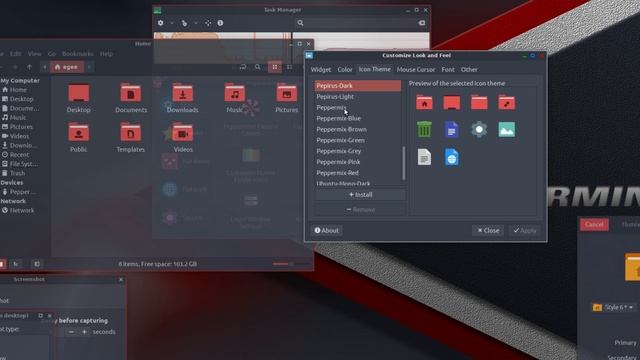Open the Desktop folder in file manager
640x360 pixels.
tap(78, 98)
